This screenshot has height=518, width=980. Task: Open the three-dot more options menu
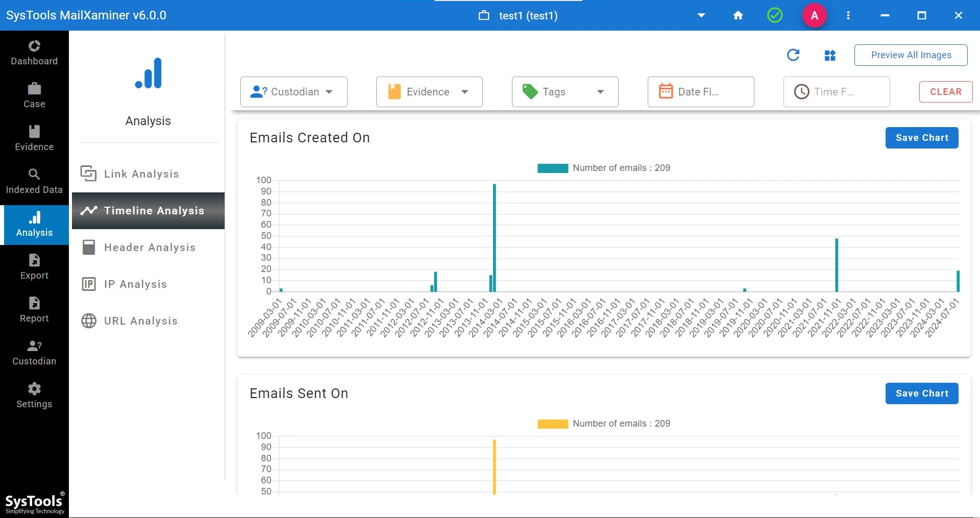click(848, 15)
